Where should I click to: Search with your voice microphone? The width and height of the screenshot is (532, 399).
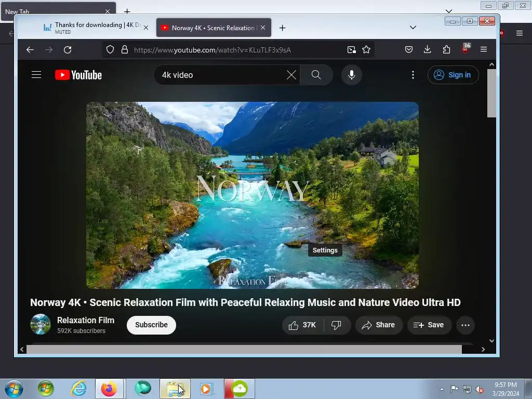tap(352, 75)
